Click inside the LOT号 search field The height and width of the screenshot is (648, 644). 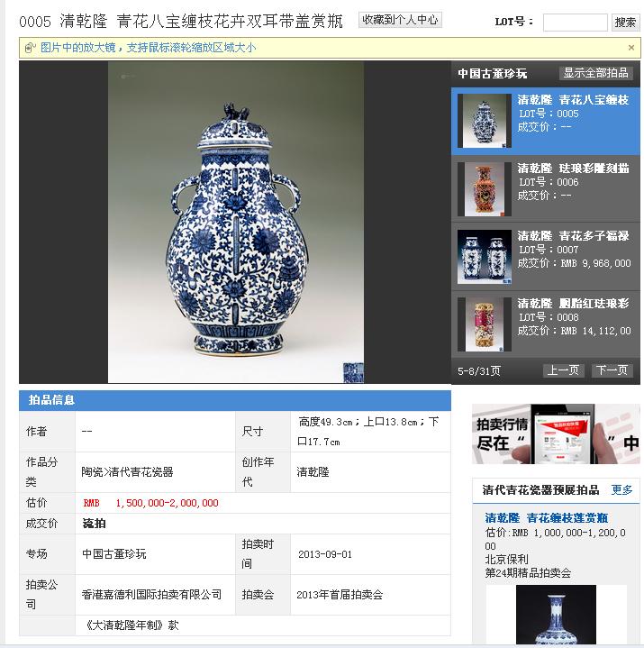pos(575,22)
